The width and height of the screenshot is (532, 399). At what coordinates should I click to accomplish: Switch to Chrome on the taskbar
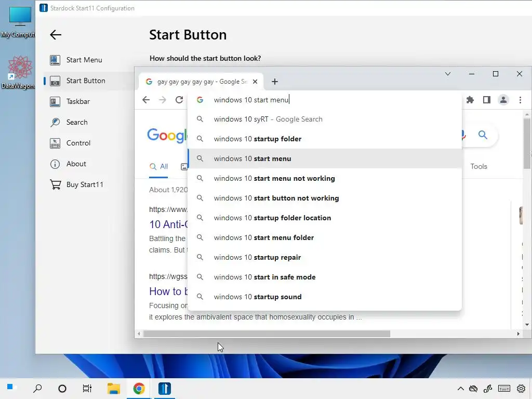pos(139,389)
